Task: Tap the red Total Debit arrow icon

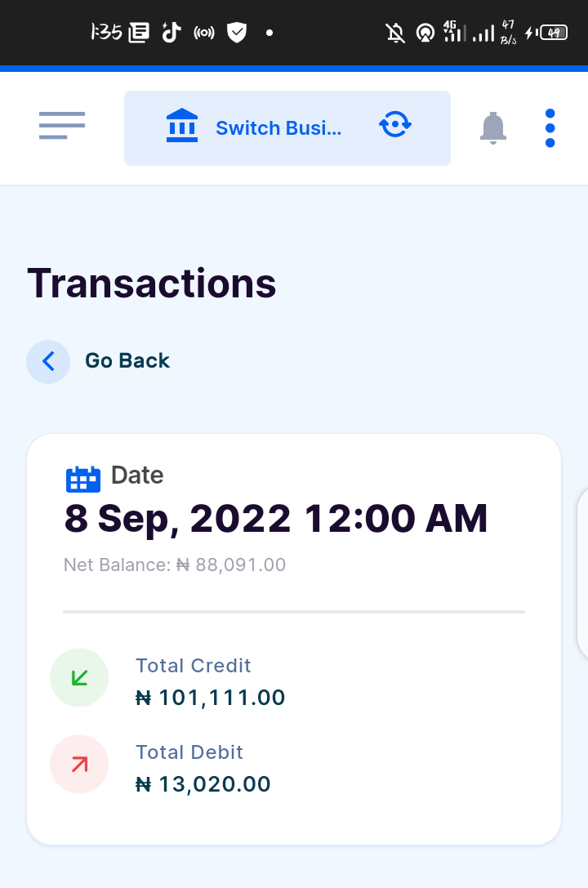Action: point(79,764)
